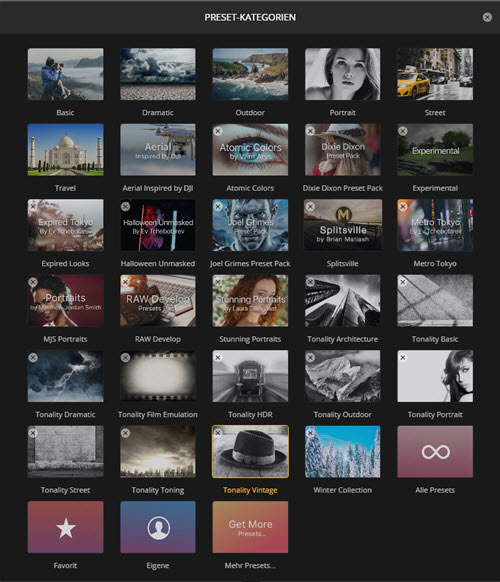Choose the Outdoor category thumbnail
The width and height of the screenshot is (500, 582).
click(x=250, y=74)
